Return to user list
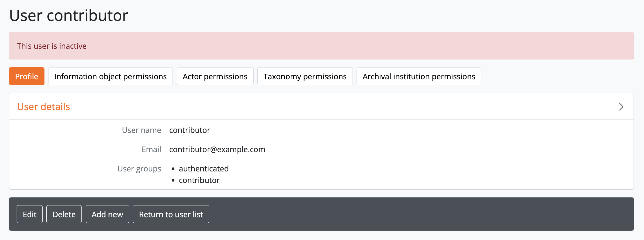This screenshot has height=240, width=644. [x=171, y=214]
